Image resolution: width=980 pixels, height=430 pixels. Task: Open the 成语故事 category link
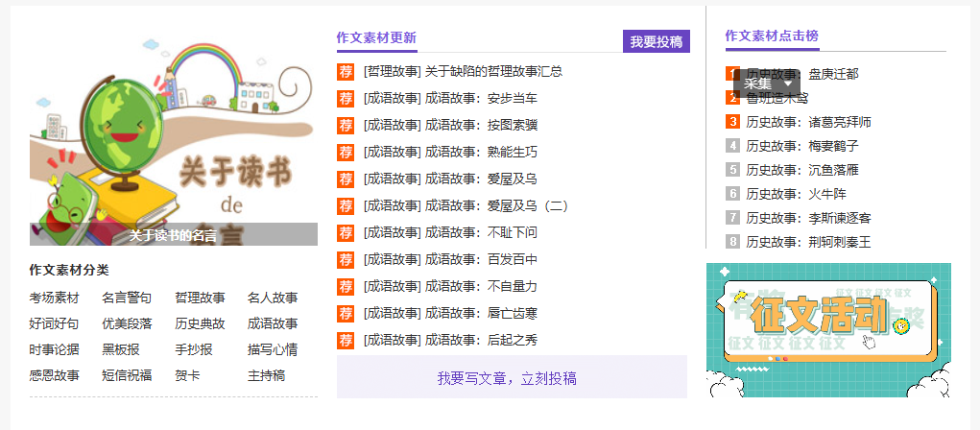(273, 323)
